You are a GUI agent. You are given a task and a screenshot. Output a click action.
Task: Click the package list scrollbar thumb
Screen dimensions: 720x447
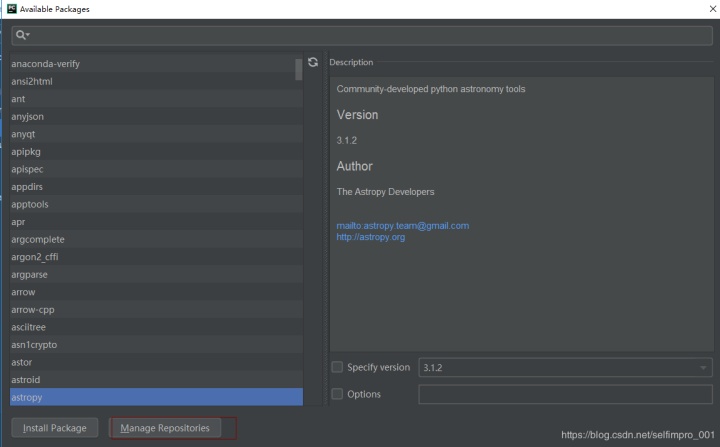[298, 69]
